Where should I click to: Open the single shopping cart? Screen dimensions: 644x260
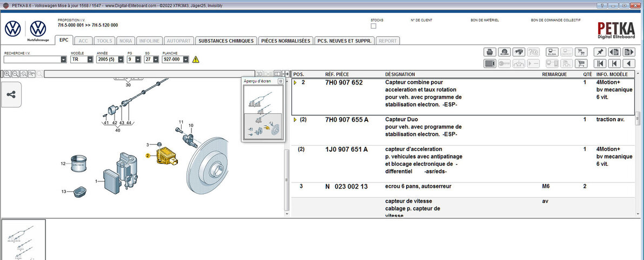point(580,63)
